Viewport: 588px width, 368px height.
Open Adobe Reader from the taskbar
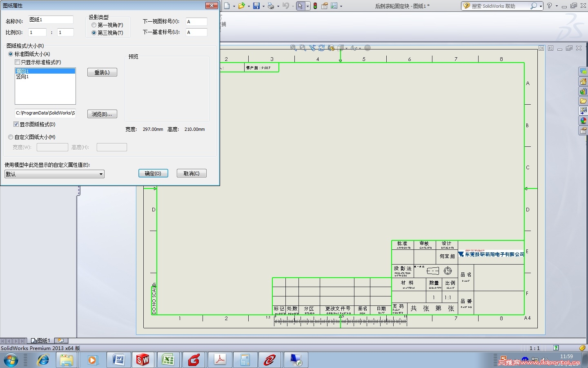coord(220,360)
